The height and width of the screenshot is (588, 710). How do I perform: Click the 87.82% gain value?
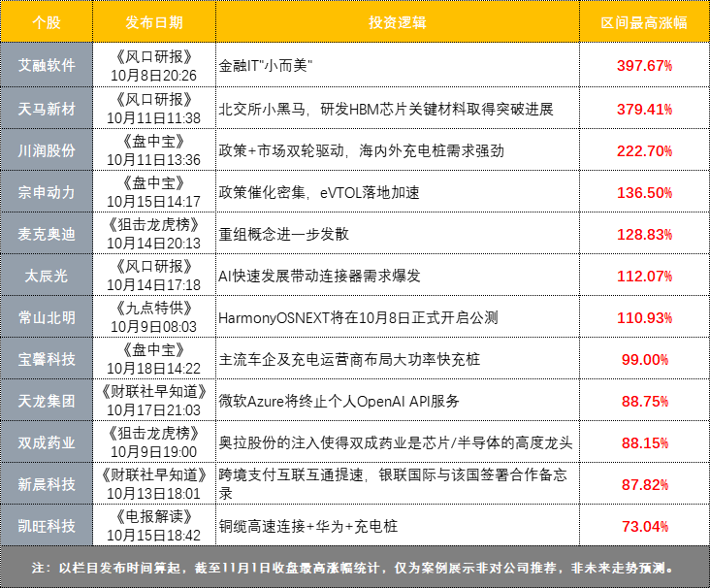[x=645, y=484]
